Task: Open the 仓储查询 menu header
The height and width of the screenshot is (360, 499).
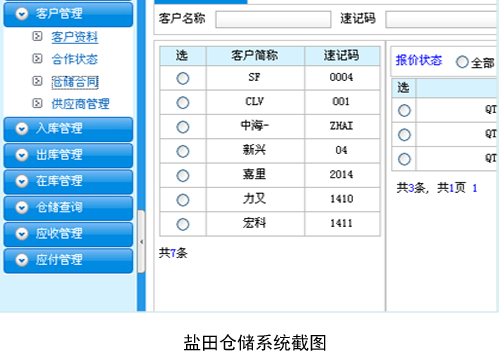Action: 68,208
